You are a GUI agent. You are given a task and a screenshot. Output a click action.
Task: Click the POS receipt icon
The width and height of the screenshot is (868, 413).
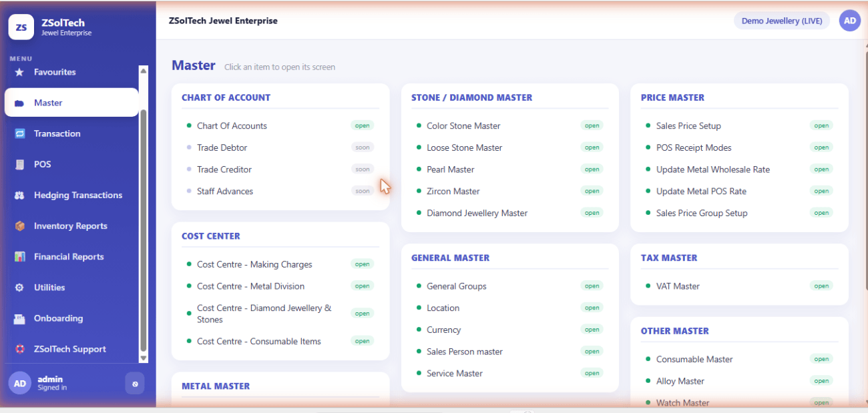coord(19,164)
